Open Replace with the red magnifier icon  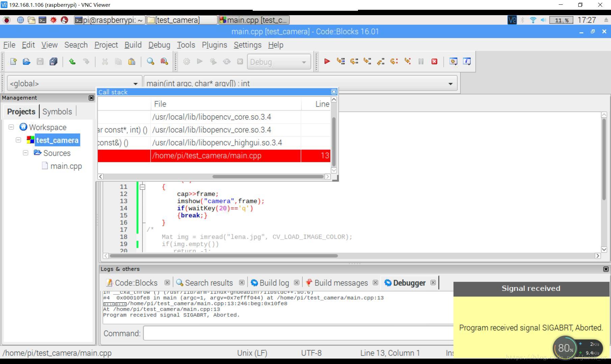[164, 61]
